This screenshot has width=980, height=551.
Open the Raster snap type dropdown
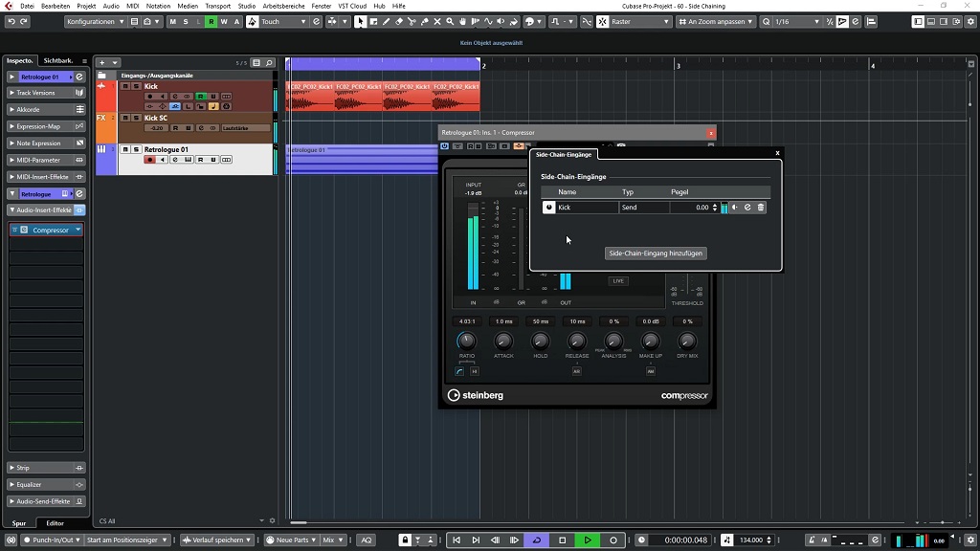tap(640, 22)
